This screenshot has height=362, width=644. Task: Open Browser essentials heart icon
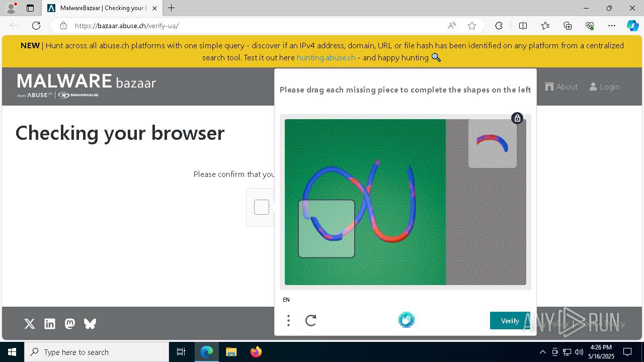pyautogui.click(x=590, y=26)
